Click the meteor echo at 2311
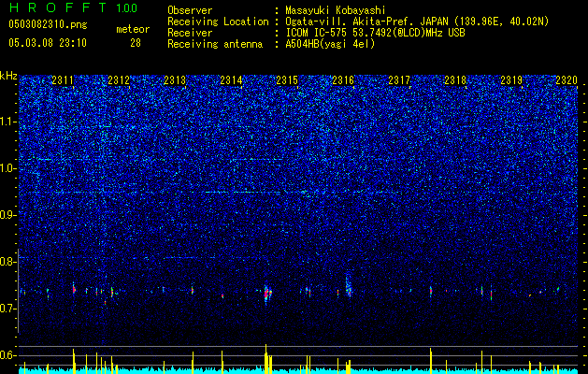Screen dimensions: 588x374 click(x=74, y=289)
